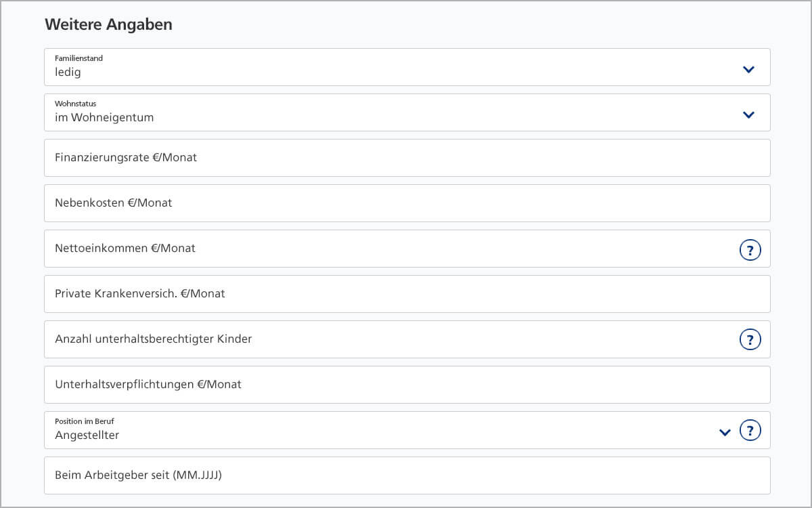This screenshot has width=812, height=508.
Task: Click Unterhaltsverpflichtungen €/Monat input field
Action: 407,385
